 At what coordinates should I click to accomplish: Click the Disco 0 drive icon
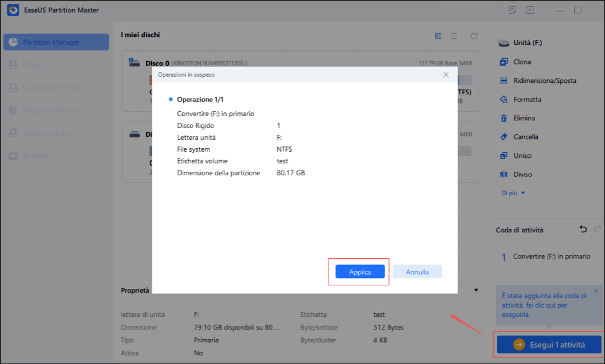pos(134,62)
